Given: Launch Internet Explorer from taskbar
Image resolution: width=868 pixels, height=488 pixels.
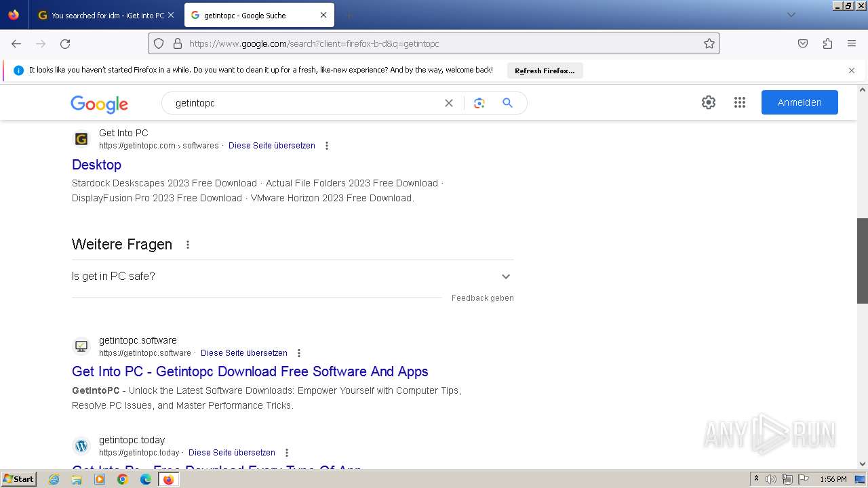Looking at the screenshot, I should click(x=54, y=479).
